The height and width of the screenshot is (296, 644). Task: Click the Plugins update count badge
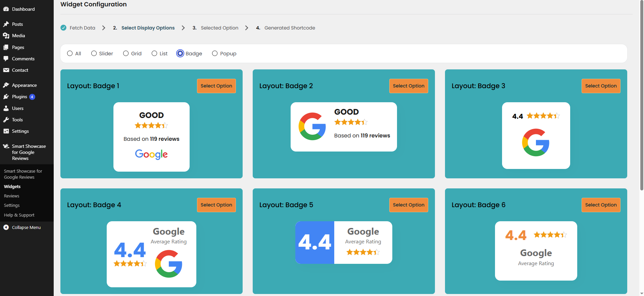[x=32, y=97]
